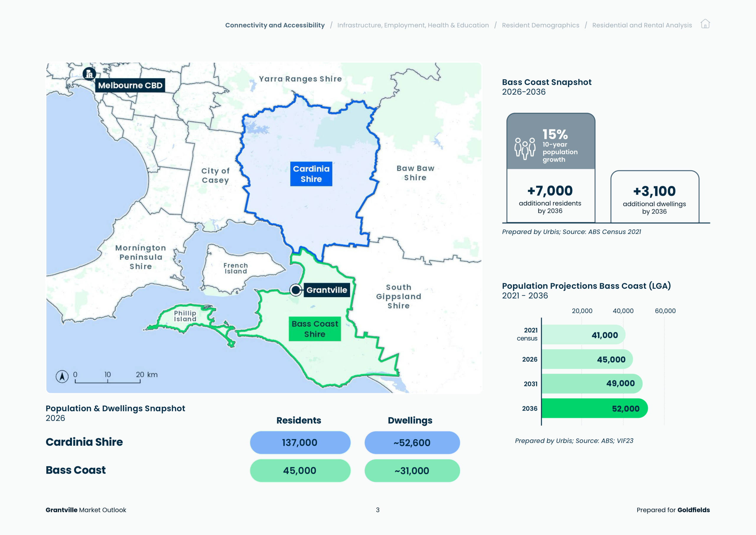
Task: Click the Bass Coast Shire green map label
Action: click(x=315, y=329)
